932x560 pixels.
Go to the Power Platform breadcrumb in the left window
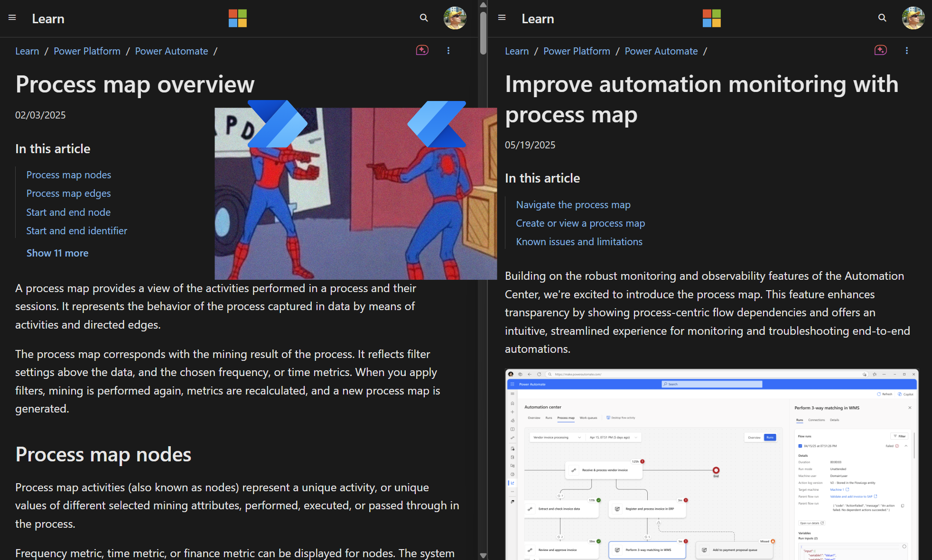coord(87,51)
